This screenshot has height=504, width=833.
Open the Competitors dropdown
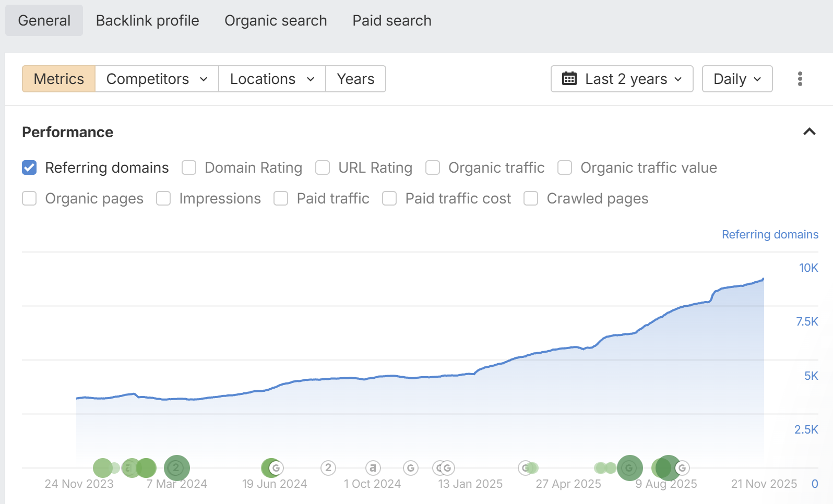click(157, 79)
